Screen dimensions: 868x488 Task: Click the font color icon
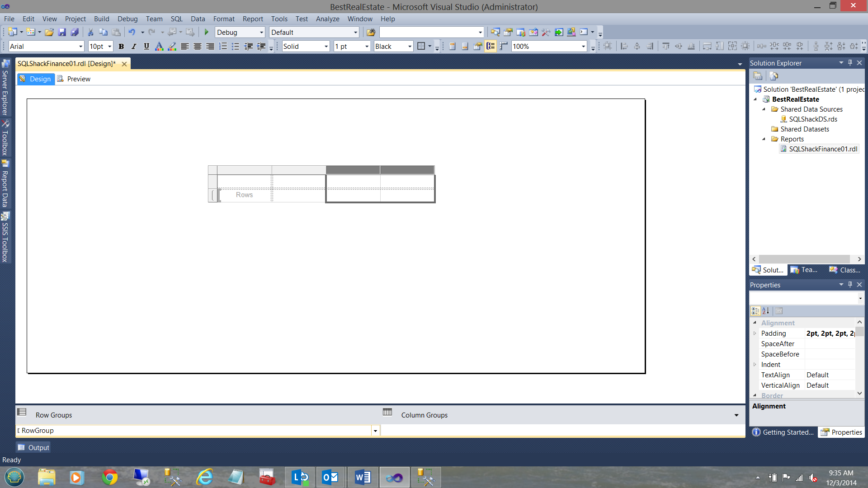(159, 46)
